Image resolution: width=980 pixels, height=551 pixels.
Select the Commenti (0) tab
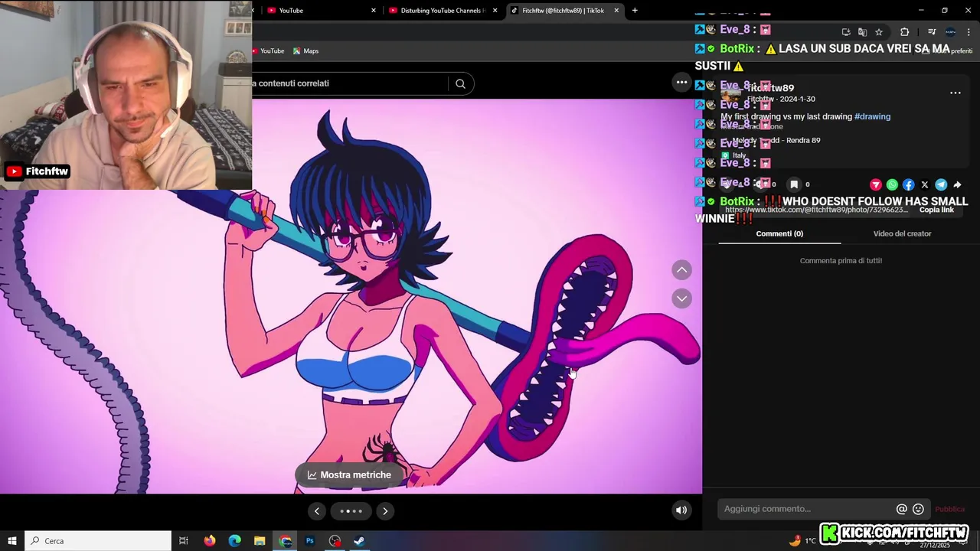click(779, 233)
